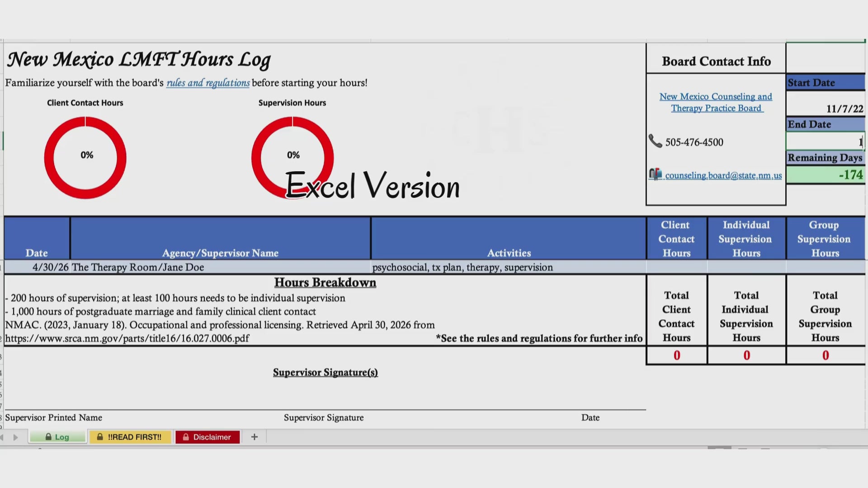Click the End Date input cell
This screenshot has height=488, width=868.
[826, 141]
